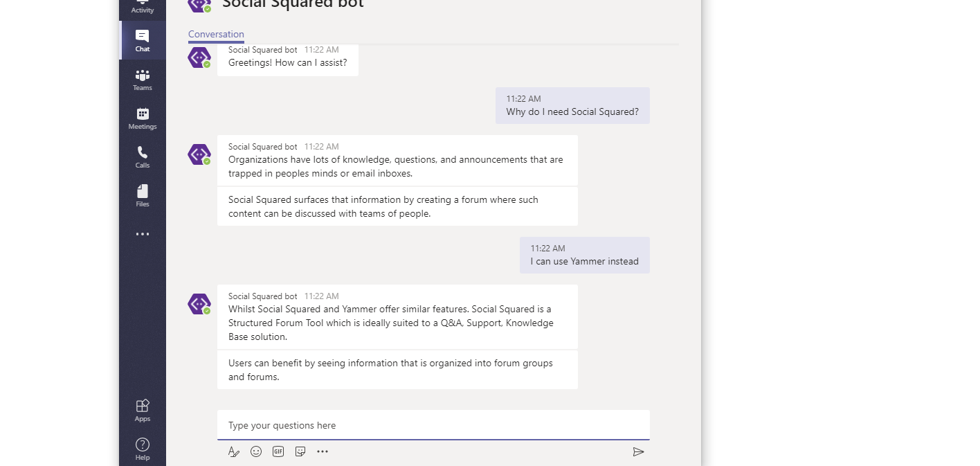Open the sticker picker
Viewport: 980px width, 466px height.
click(300, 451)
